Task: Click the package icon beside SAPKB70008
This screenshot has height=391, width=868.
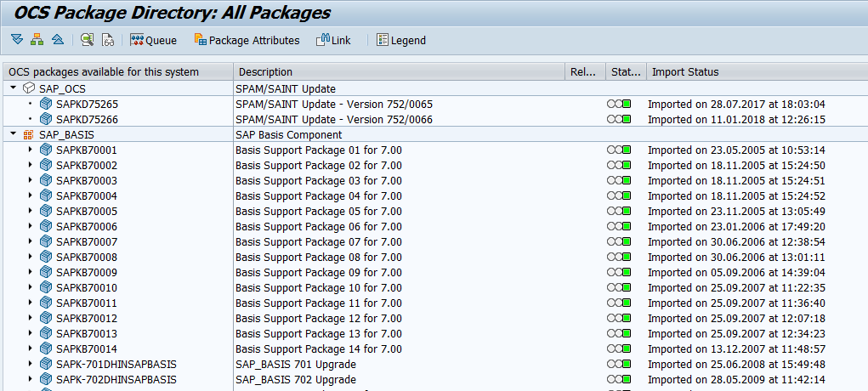Action: point(45,258)
